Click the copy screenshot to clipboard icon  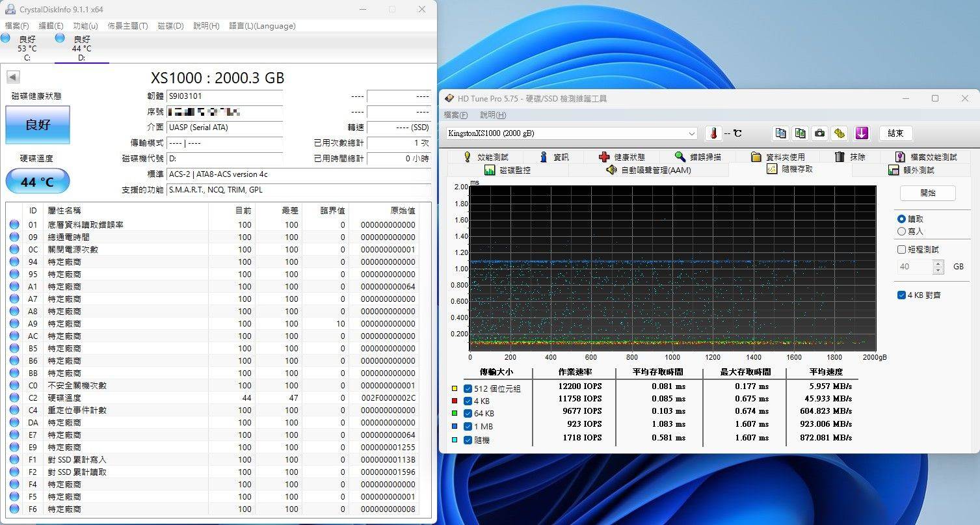point(801,133)
